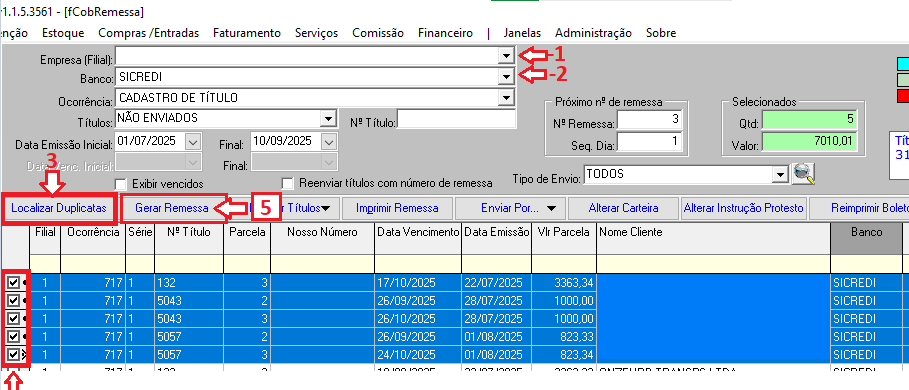Viewport: 909px width, 390px height.
Task: Click the magnifier search icon beside Tipo de Envio
Action: pos(803,174)
